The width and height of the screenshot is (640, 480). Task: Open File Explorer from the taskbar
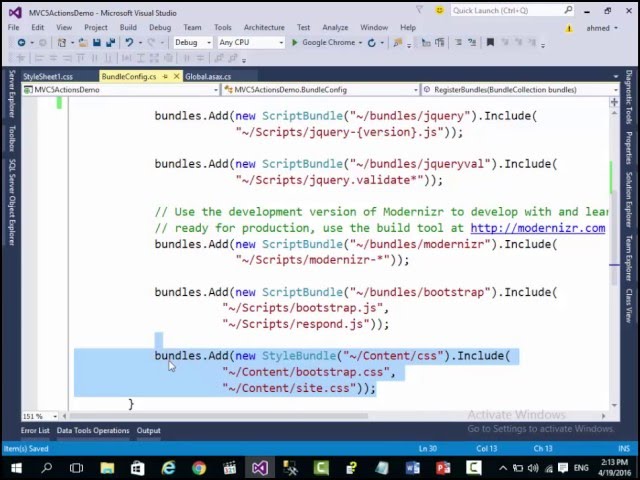click(107, 468)
